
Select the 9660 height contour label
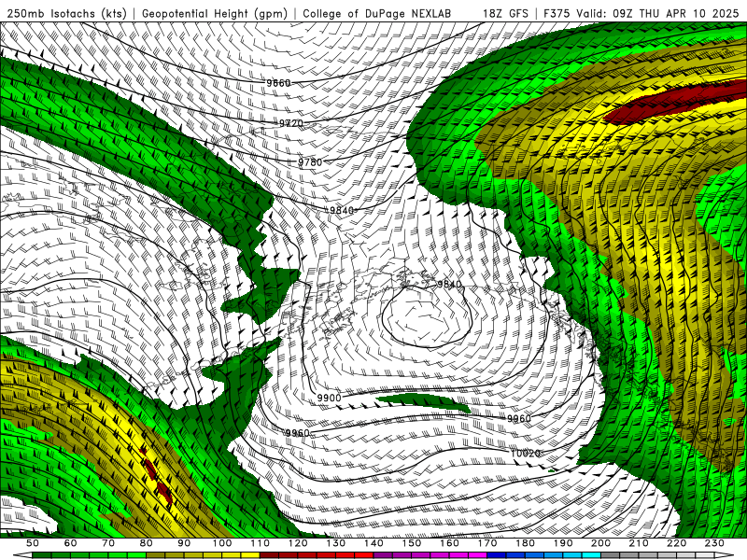278,83
